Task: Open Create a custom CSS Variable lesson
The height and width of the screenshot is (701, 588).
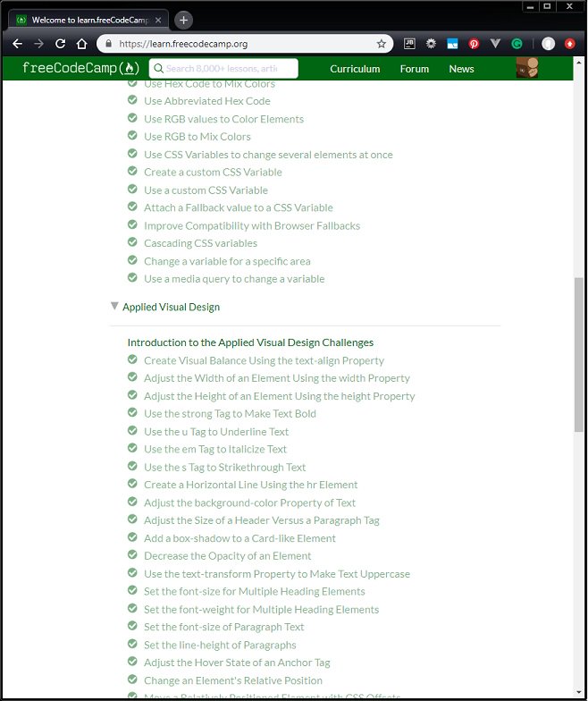Action: pos(213,172)
